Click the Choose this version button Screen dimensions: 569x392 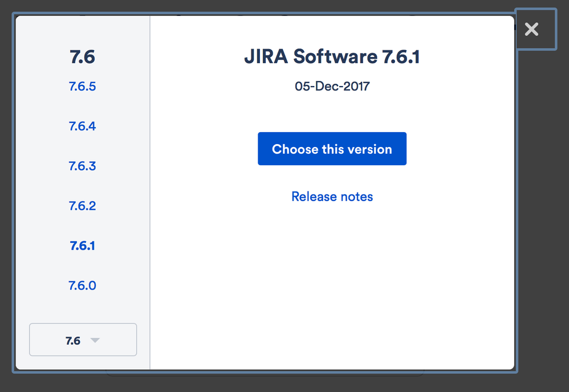[x=332, y=149]
